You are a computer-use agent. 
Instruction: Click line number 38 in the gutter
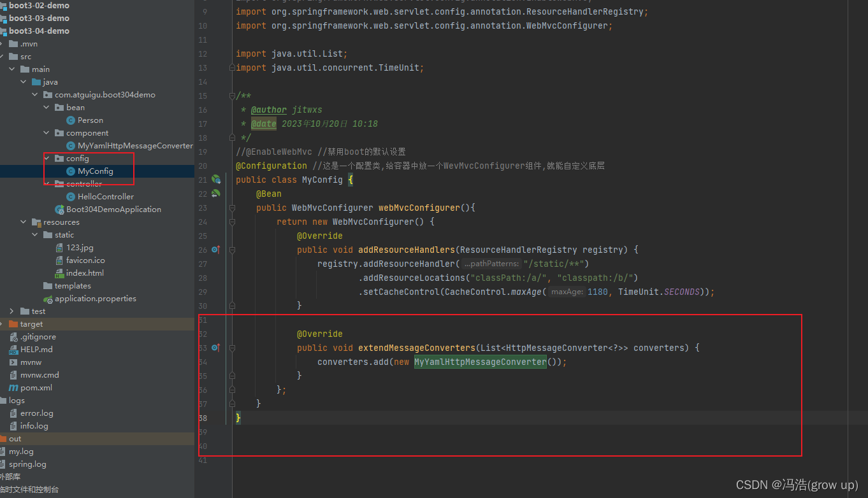[203, 418]
